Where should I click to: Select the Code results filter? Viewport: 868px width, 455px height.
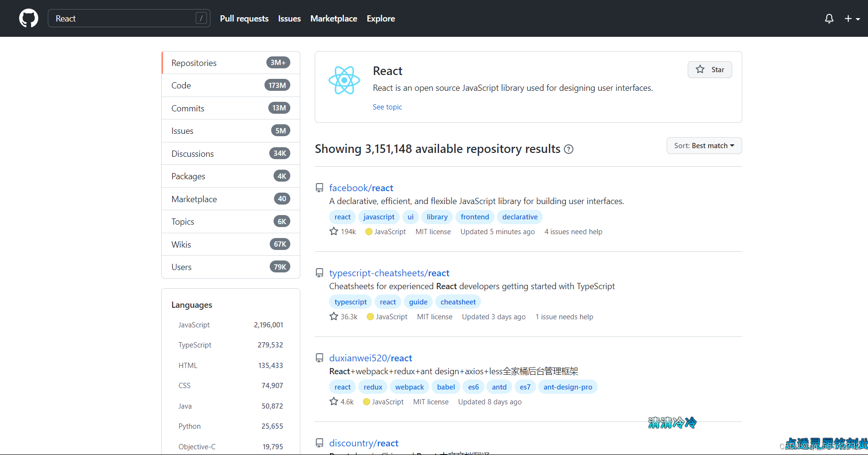point(231,86)
